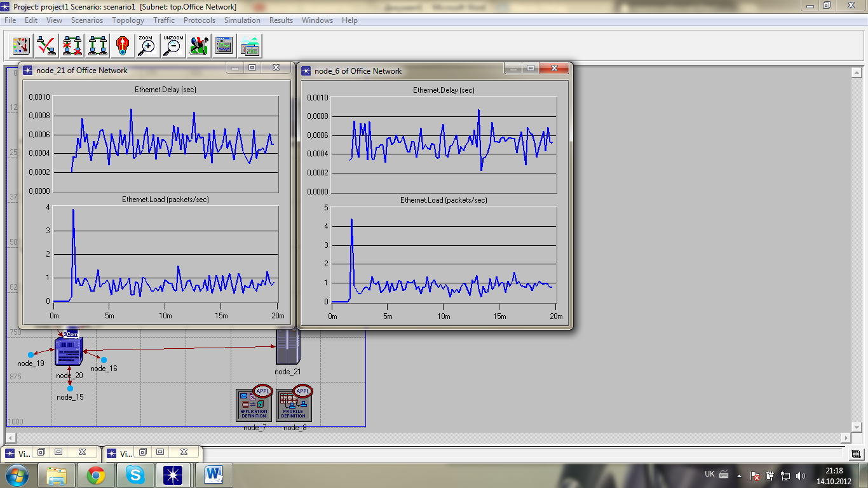868x488 pixels.
Task: Open the Results menu
Action: point(281,20)
